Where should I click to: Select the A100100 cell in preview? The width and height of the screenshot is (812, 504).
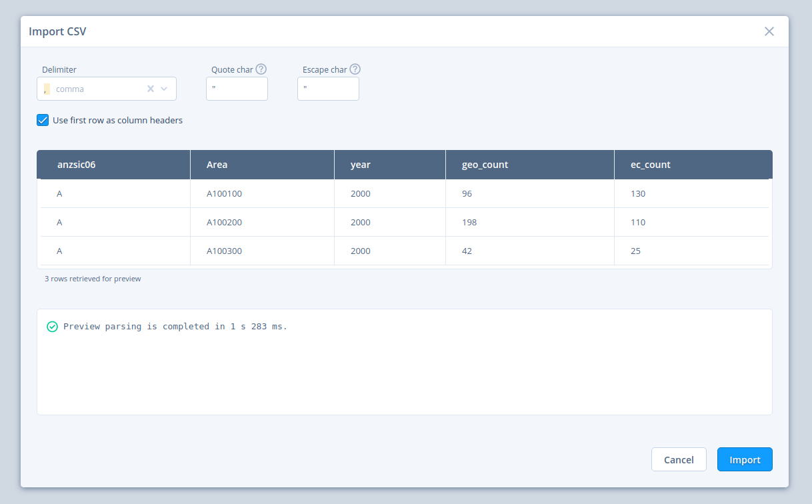224,194
